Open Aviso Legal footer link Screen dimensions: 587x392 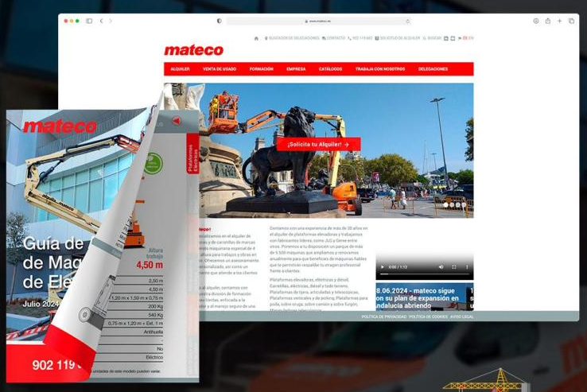[x=461, y=316]
